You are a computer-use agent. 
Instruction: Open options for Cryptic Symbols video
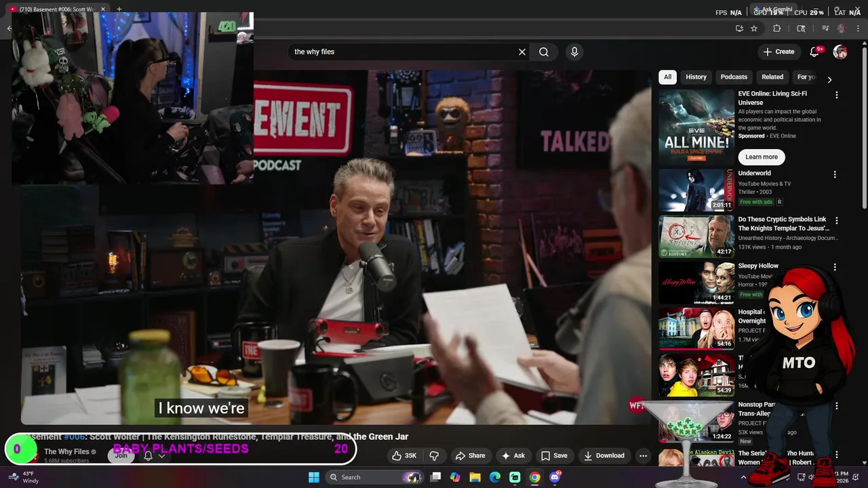point(836,220)
